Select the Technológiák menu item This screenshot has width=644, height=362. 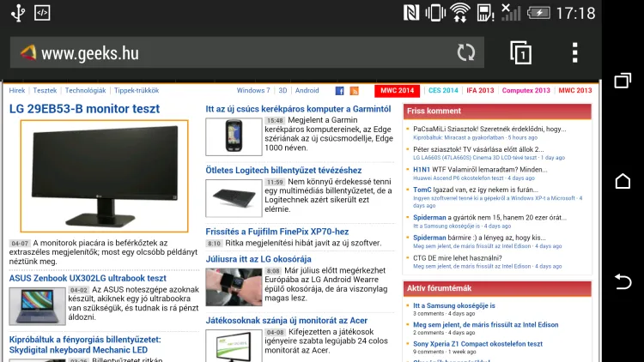pos(85,90)
